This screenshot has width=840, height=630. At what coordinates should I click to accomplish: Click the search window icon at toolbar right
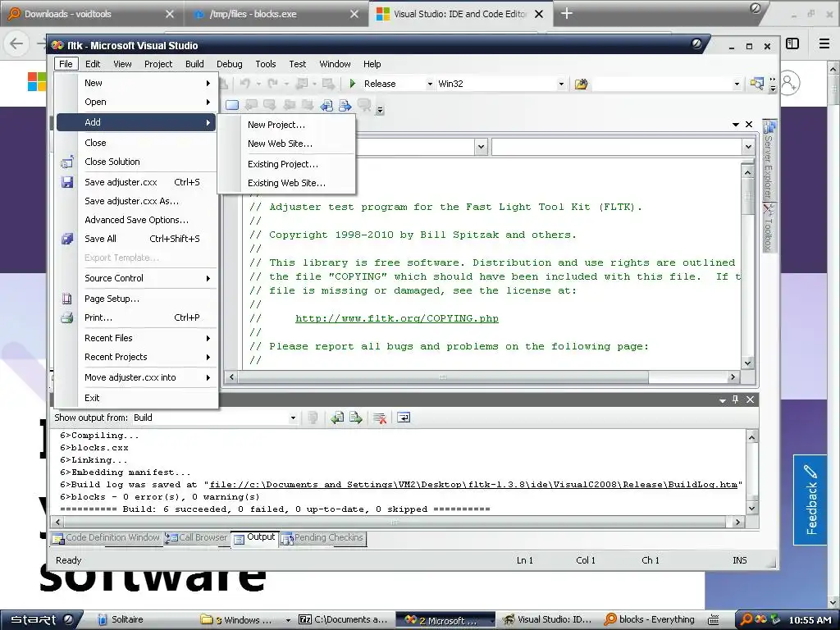pyautogui.click(x=756, y=84)
